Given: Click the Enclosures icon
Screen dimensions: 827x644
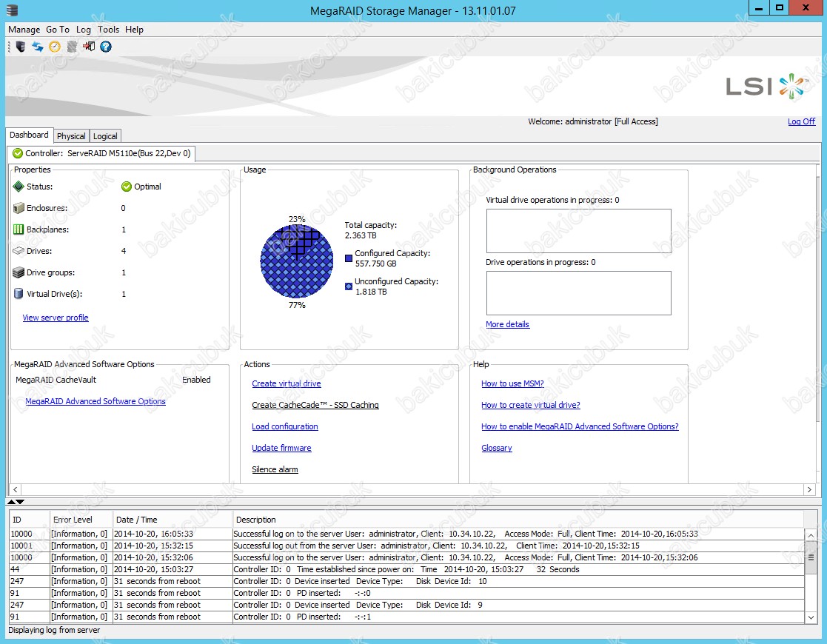Looking at the screenshot, I should [19, 208].
